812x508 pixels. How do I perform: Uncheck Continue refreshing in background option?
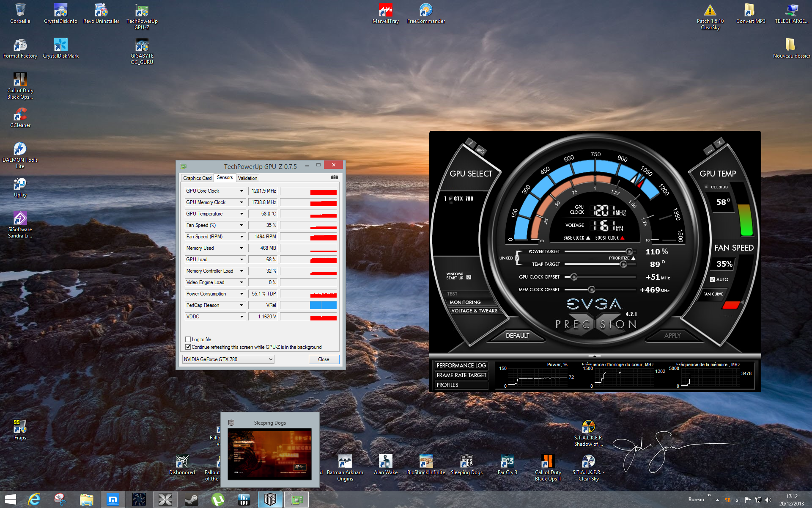pyautogui.click(x=188, y=347)
